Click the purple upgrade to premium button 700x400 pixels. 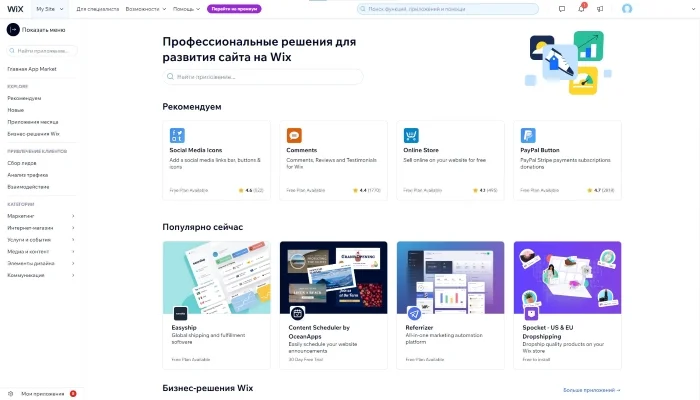[234, 9]
